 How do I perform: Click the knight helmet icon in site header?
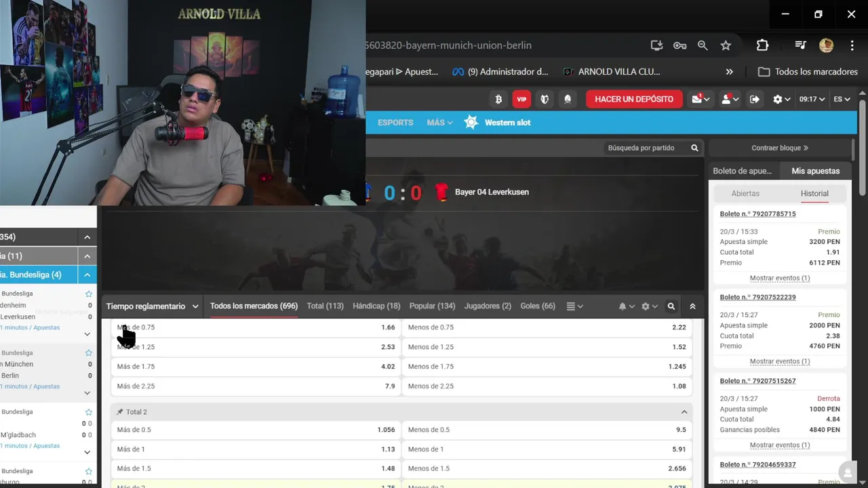568,99
